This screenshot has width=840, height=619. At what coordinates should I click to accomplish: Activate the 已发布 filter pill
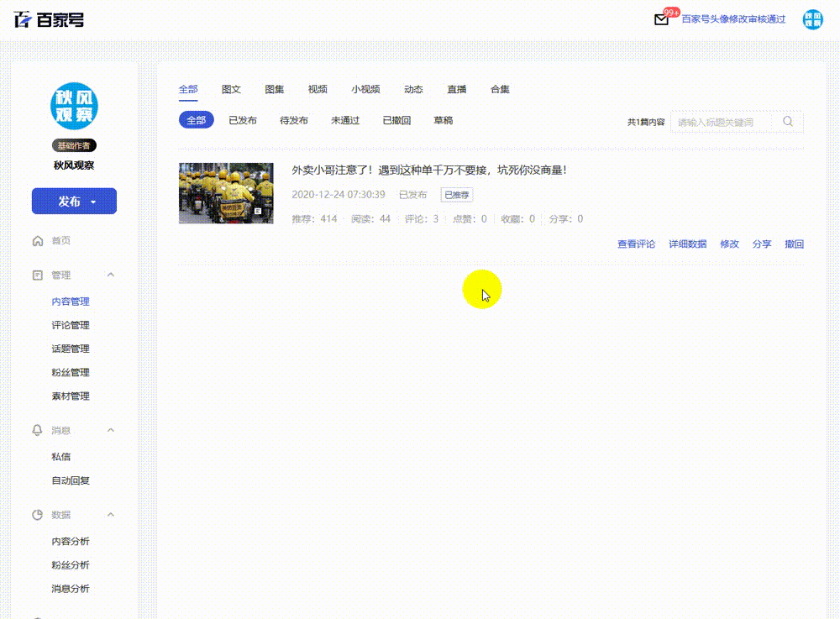click(x=244, y=119)
